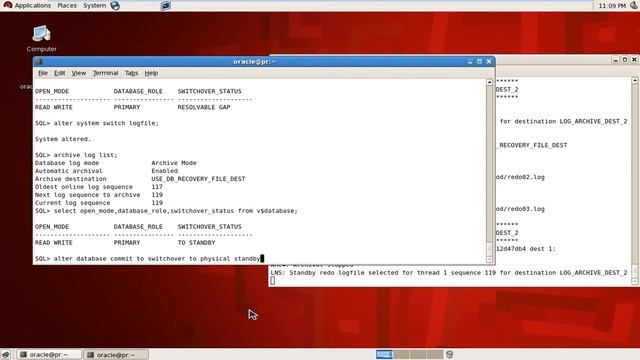Click the front terminal's scrollbar up arrow
Screen dimensions: 640x360
(x=489, y=82)
